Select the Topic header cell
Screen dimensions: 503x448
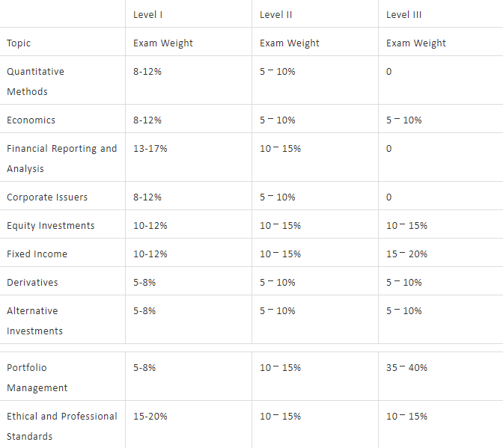[19, 43]
